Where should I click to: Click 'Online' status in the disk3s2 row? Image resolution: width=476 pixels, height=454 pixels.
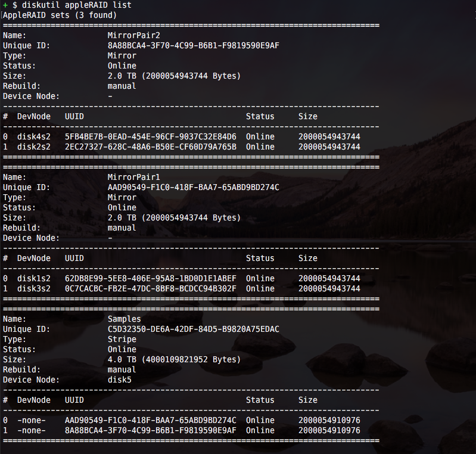coord(260,288)
